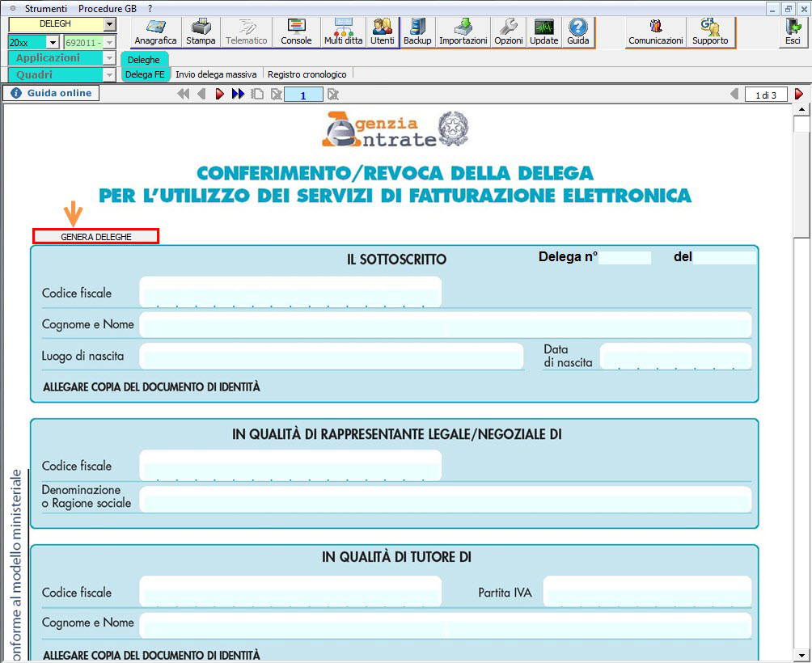
Task: Click the delete icon left of record number
Action: click(x=277, y=95)
